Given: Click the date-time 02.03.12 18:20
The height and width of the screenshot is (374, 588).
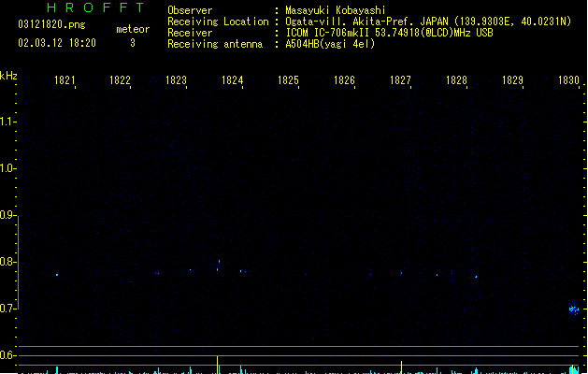Looking at the screenshot, I should 57,43.
